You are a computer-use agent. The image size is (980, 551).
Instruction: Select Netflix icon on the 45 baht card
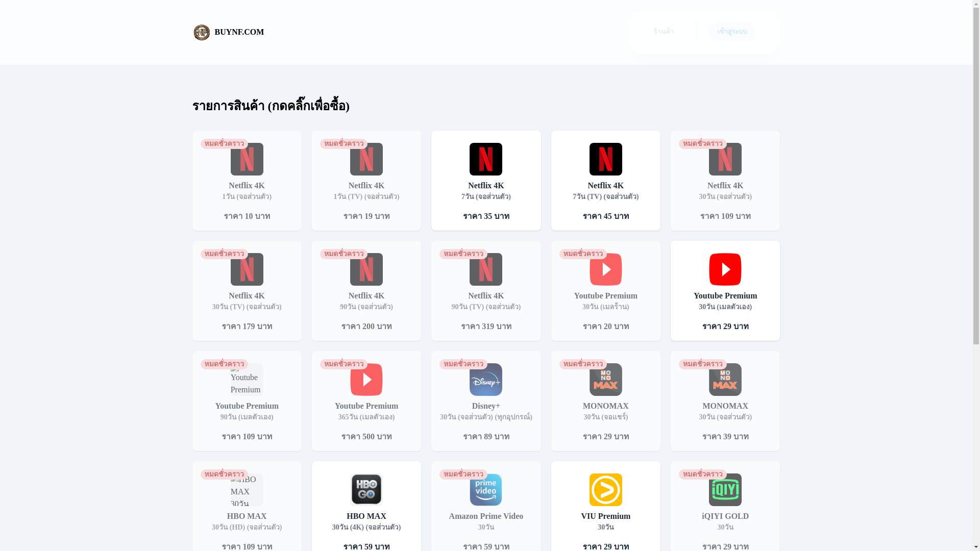coord(606,159)
